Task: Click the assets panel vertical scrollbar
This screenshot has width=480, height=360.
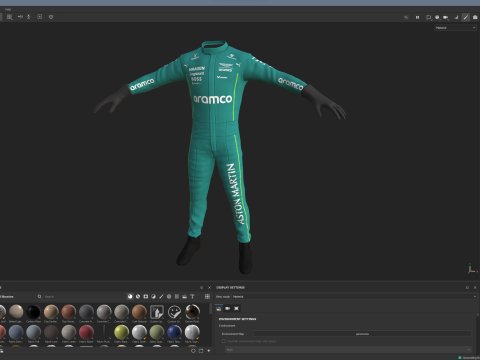Action: click(x=211, y=308)
